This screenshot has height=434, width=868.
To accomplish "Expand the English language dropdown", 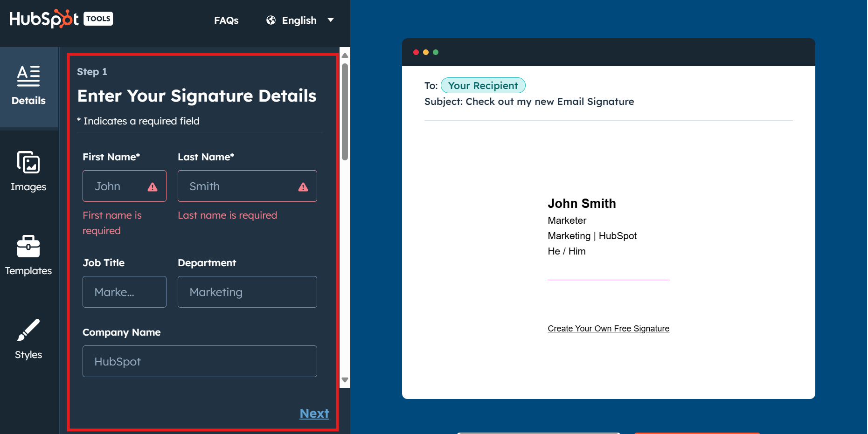I will point(331,20).
